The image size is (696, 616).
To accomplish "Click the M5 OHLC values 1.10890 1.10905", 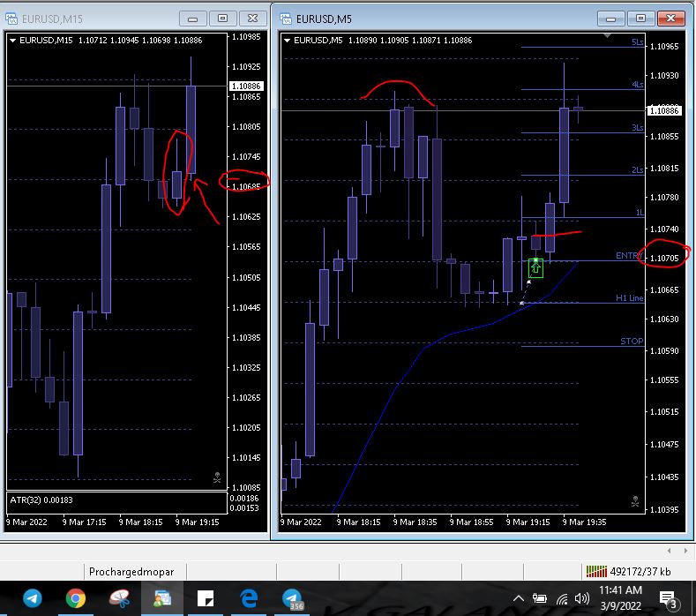I will 378,41.
